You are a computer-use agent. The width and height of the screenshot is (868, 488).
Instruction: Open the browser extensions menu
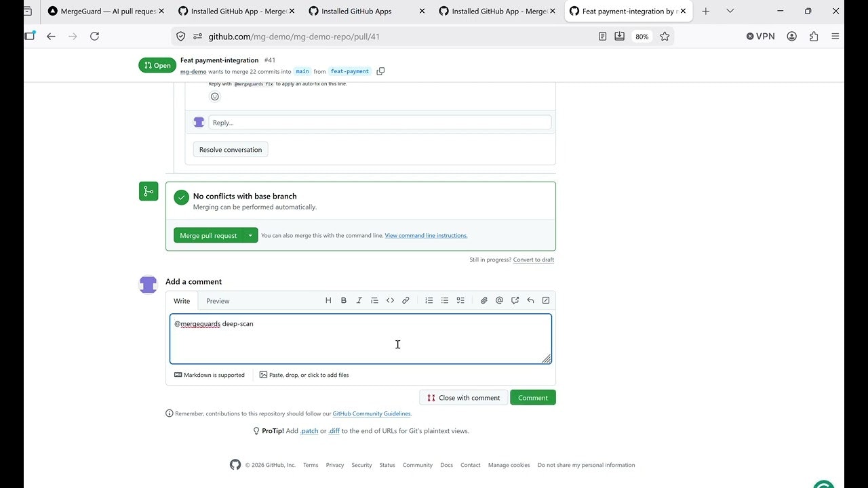click(814, 36)
